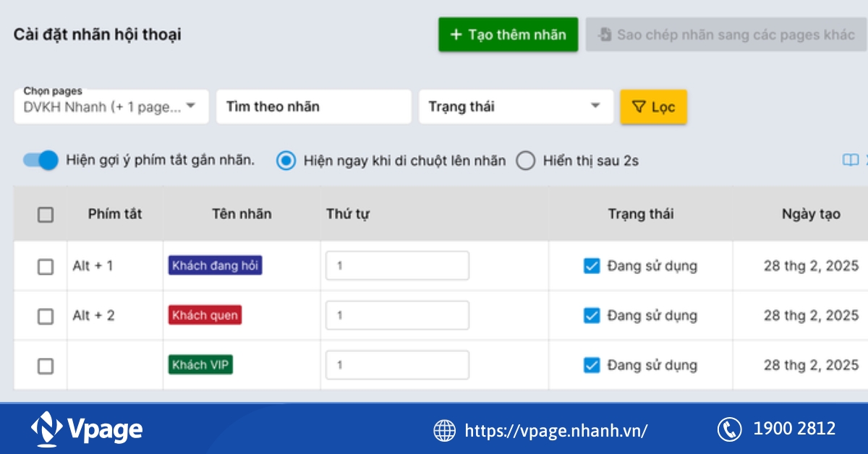Open the user guide book icon
This screenshot has height=454, width=868.
pos(851,159)
